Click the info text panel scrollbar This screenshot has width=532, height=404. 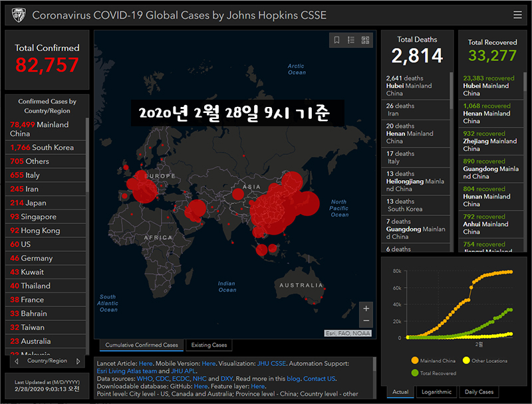[x=374, y=364]
